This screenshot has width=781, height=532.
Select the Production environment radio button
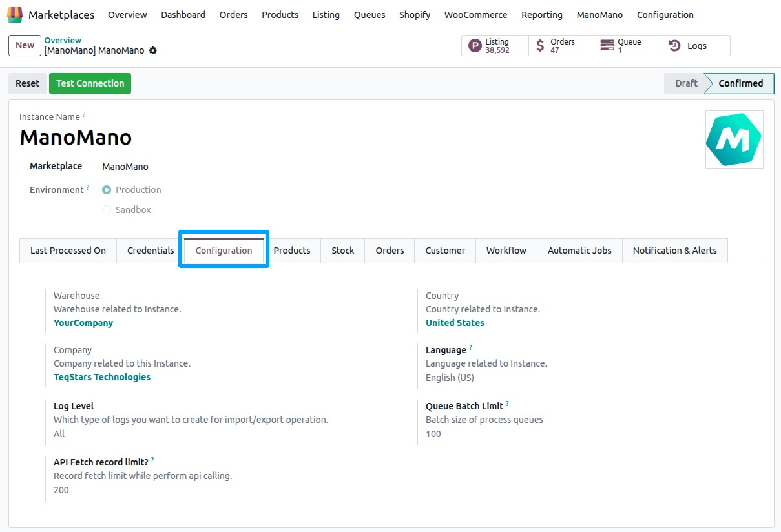[107, 190]
